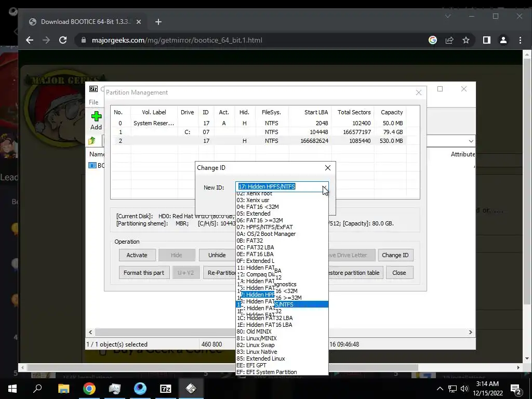Open File Explorer from taskbar

coord(63,389)
